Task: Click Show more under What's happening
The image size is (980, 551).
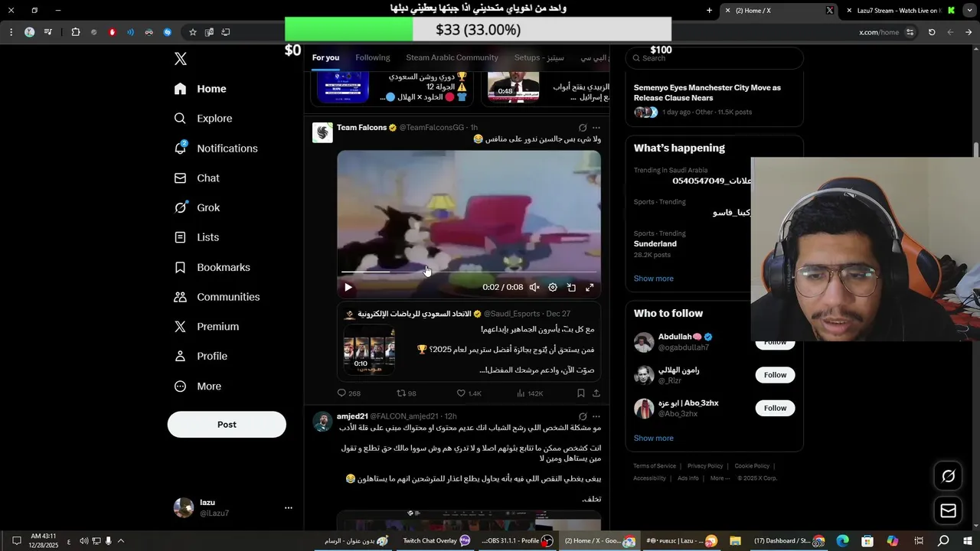Action: coord(654,279)
